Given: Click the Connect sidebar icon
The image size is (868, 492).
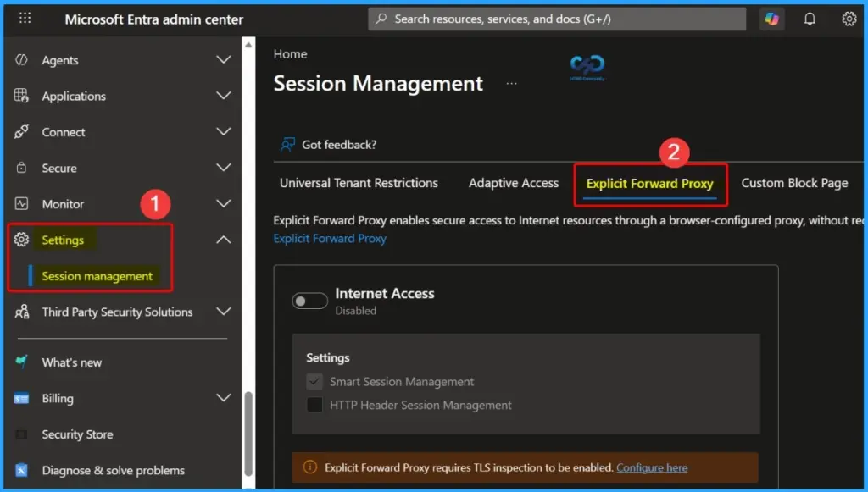Looking at the screenshot, I should pos(21,131).
